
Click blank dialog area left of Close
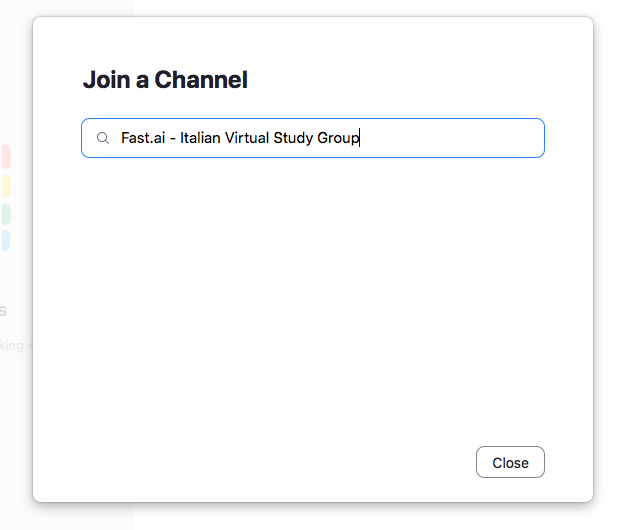pos(300,462)
